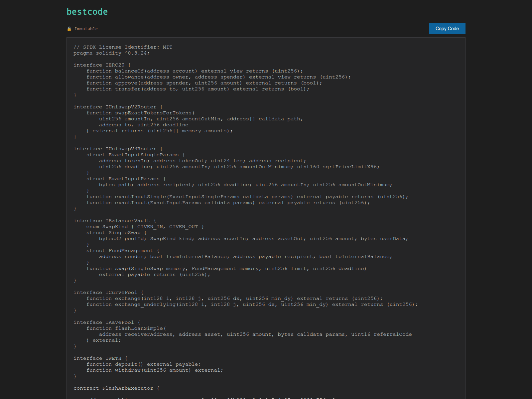
Task: Click the Immutable label
Action: click(x=86, y=29)
